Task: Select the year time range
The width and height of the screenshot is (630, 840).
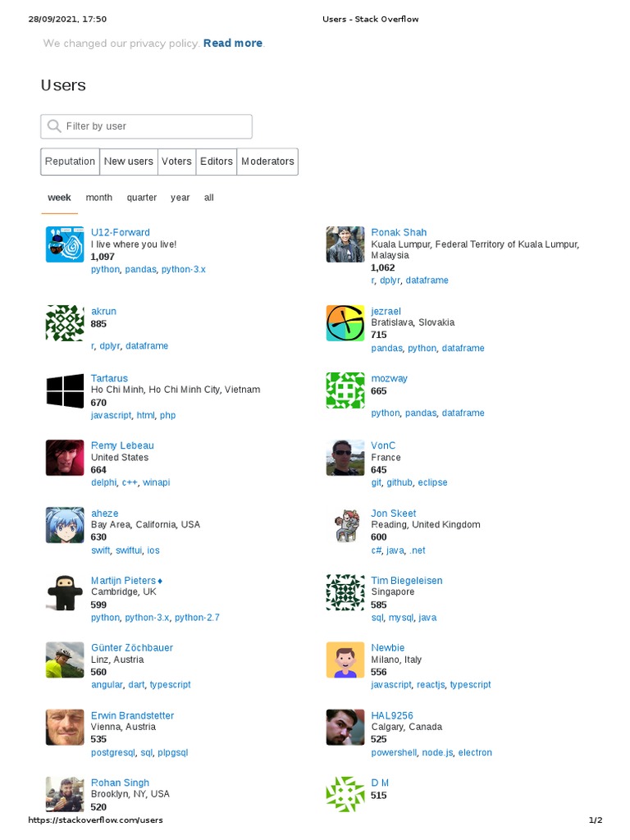Action: (x=180, y=198)
